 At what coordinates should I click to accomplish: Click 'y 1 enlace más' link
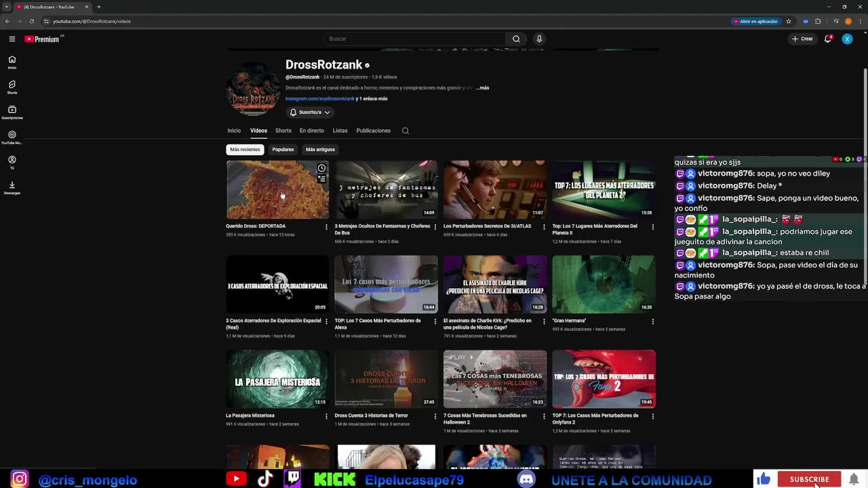372,99
